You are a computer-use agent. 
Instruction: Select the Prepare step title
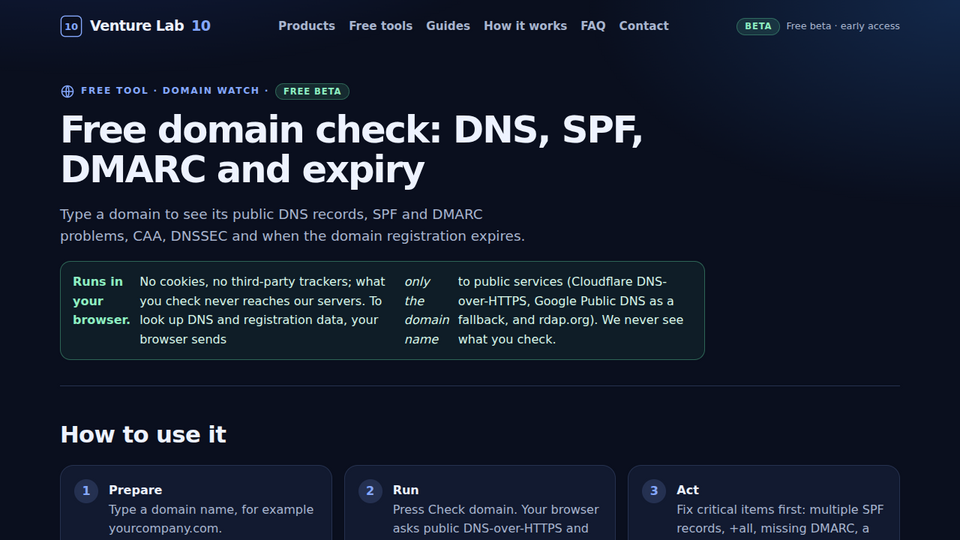135,490
